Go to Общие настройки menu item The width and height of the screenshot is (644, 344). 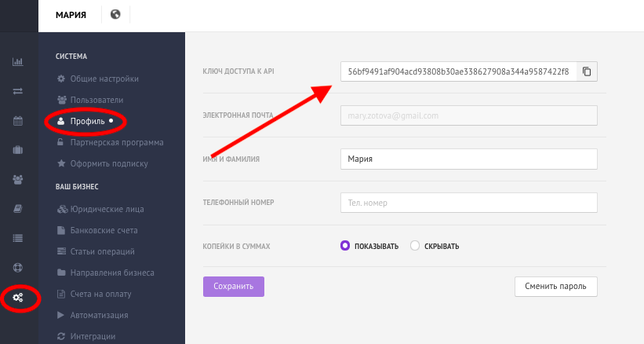point(104,79)
